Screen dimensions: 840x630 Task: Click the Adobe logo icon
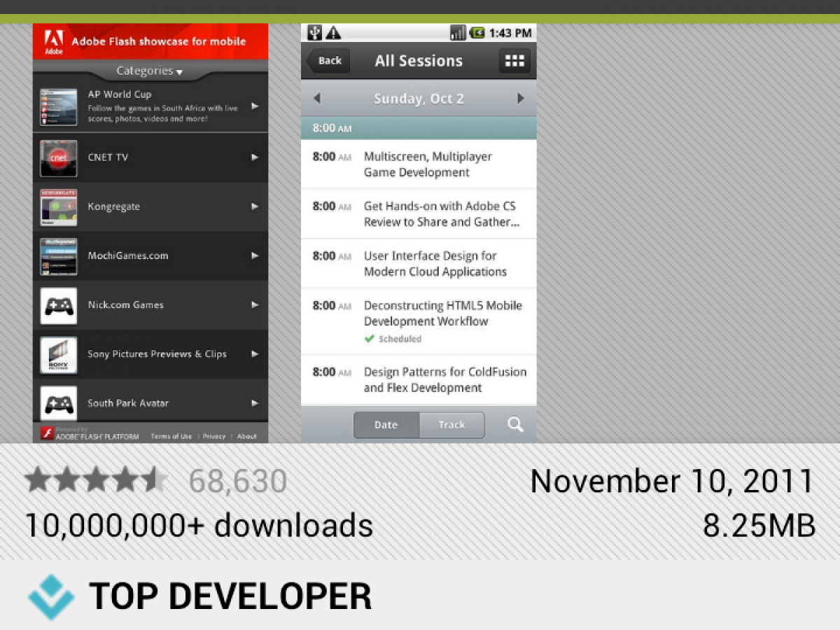click(54, 41)
